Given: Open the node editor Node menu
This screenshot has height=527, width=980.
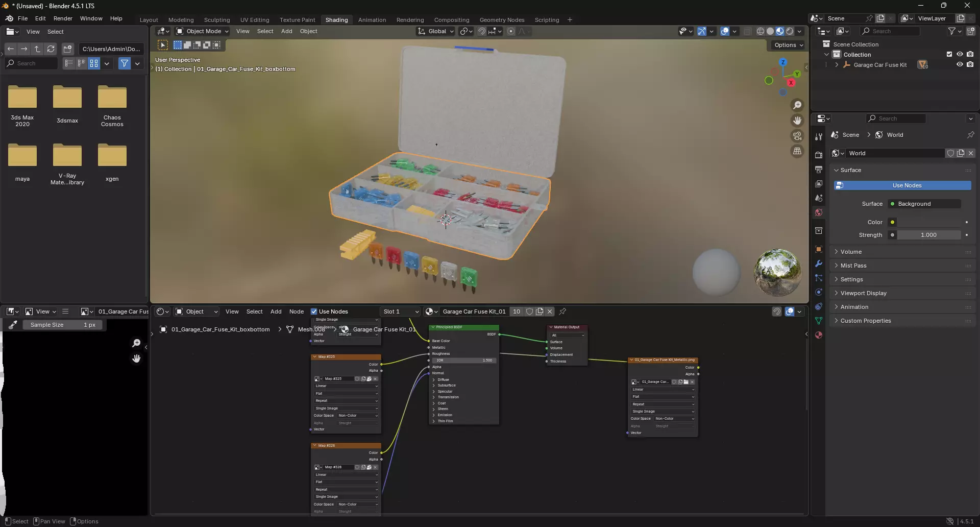Looking at the screenshot, I should (x=297, y=312).
